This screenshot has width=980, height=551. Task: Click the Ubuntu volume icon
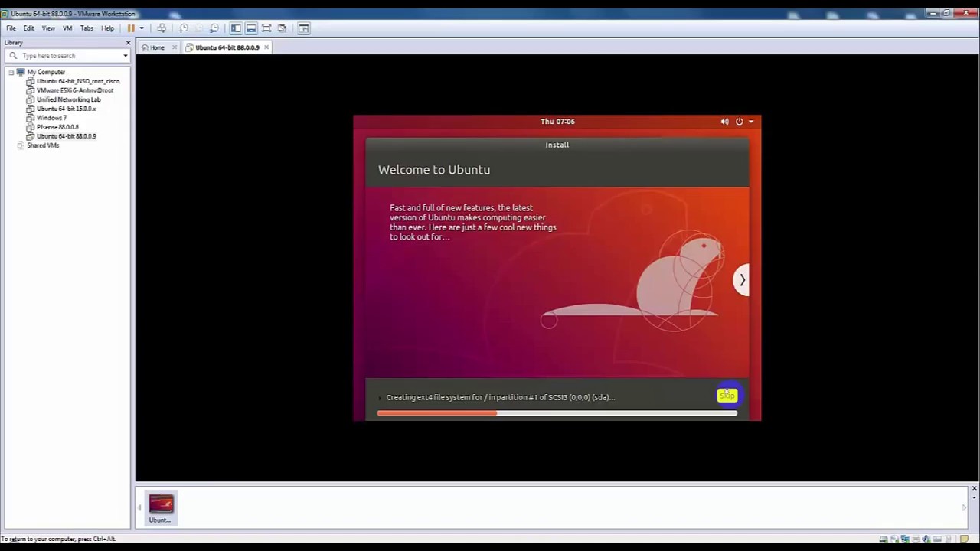pos(724,122)
